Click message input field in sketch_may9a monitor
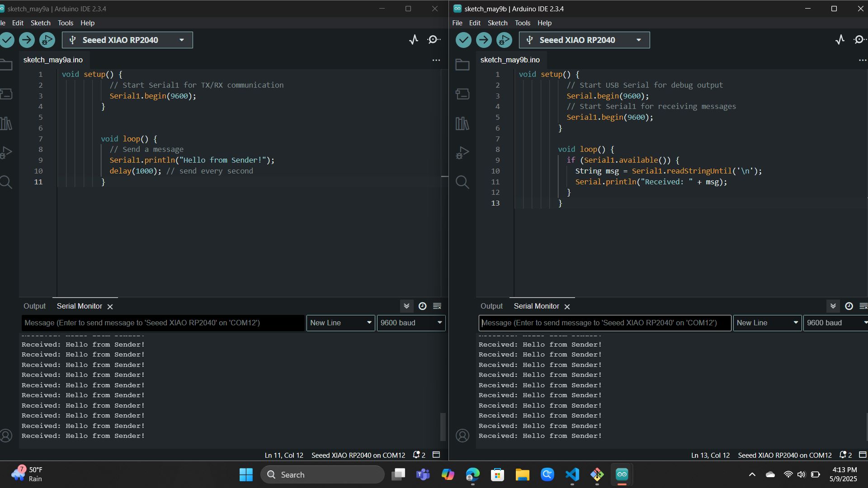Screen dimensions: 868x488 pyautogui.click(x=163, y=323)
